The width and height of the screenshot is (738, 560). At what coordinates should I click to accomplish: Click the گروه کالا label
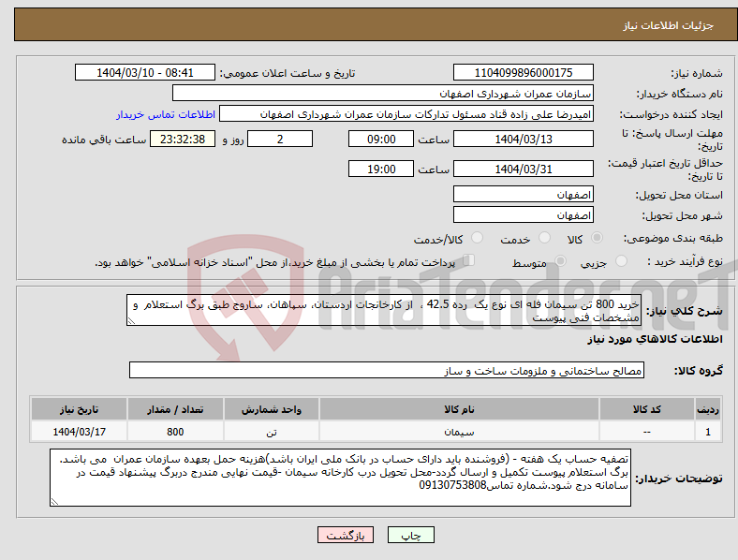tap(699, 371)
